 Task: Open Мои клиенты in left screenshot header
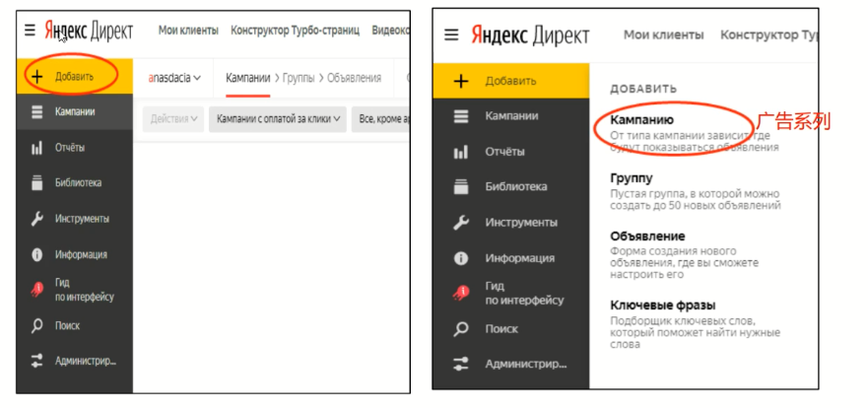[188, 31]
